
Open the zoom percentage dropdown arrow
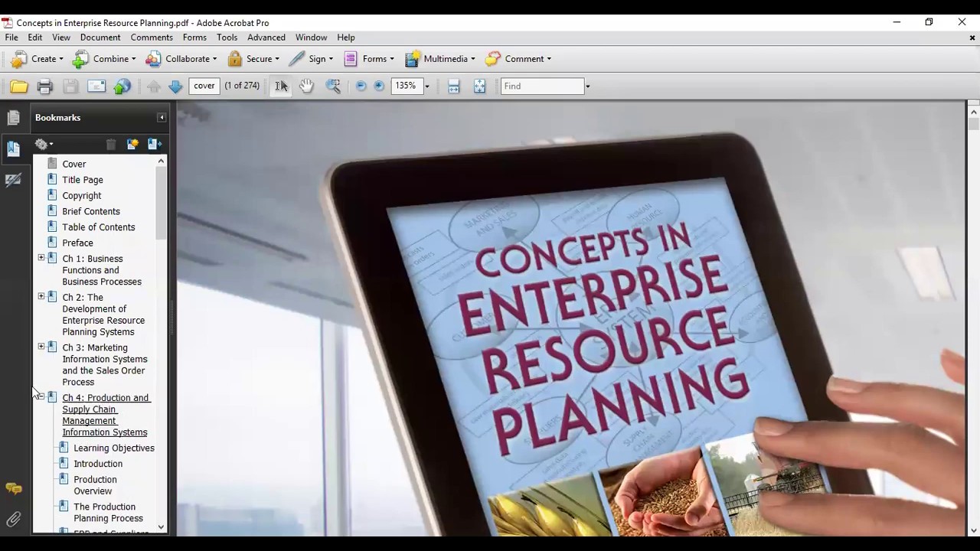(427, 86)
